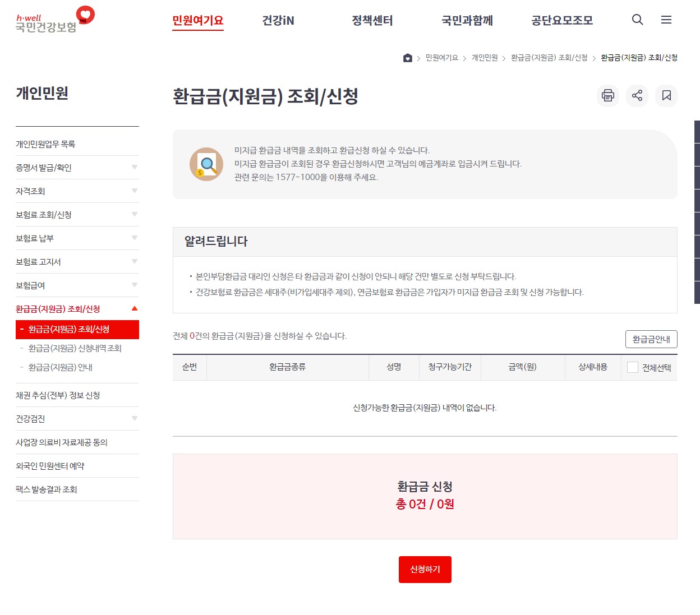Click the home icon in the breadcrumb

(407, 57)
